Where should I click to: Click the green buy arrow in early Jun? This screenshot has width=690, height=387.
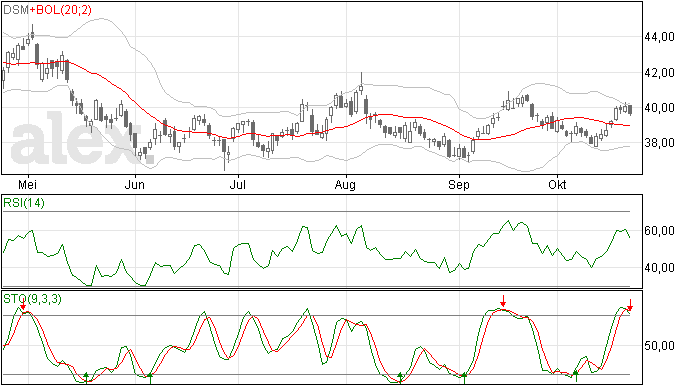150,378
